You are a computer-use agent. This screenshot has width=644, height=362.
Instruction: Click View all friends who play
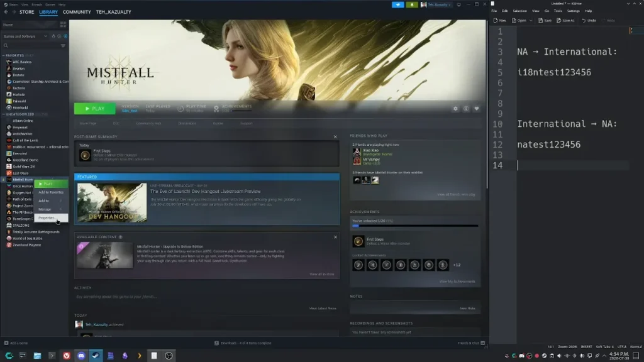coord(457,195)
